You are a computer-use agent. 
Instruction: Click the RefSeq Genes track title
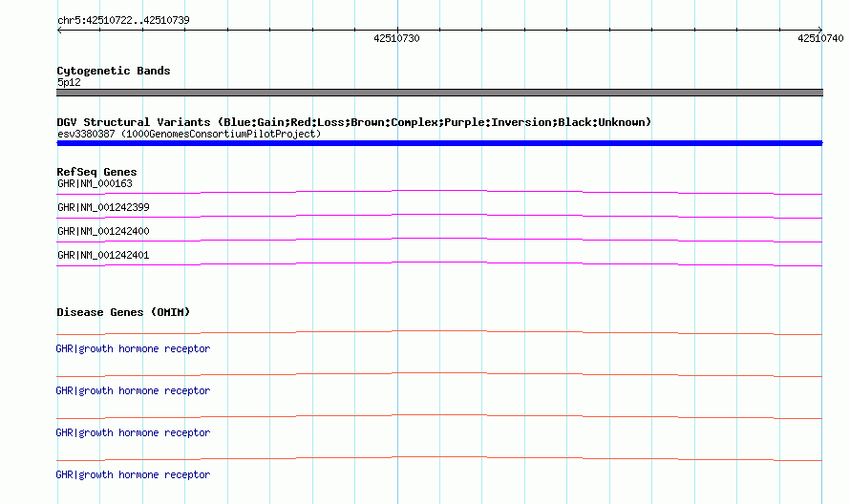tap(96, 172)
